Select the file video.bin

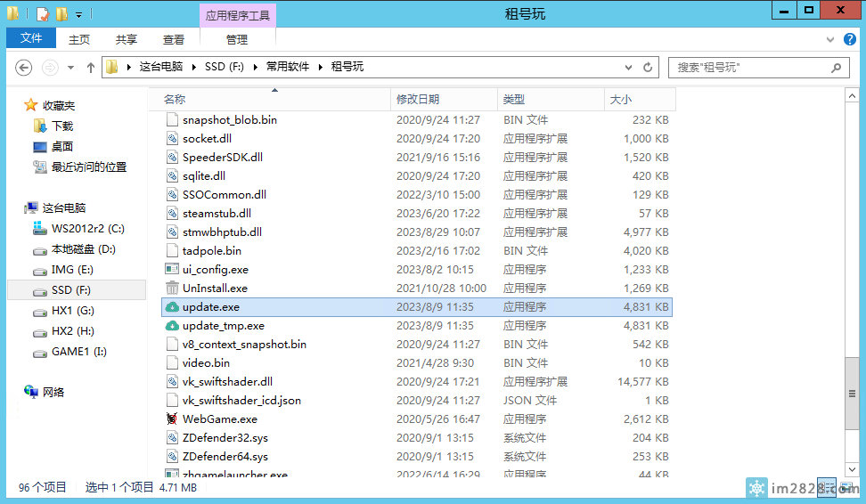[x=417, y=362]
